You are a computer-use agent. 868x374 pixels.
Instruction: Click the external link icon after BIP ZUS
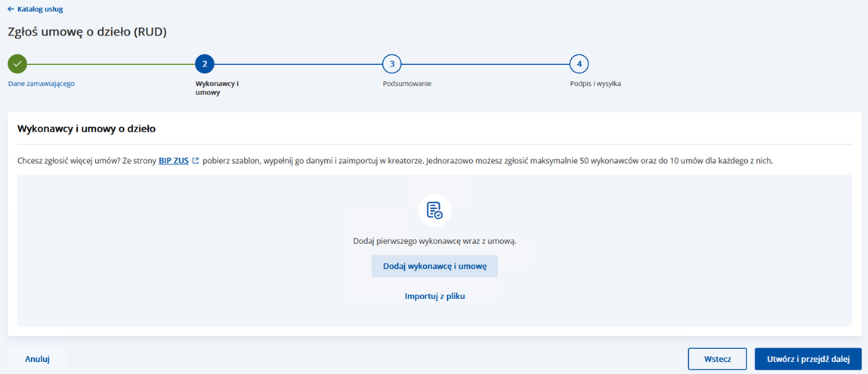tap(196, 161)
